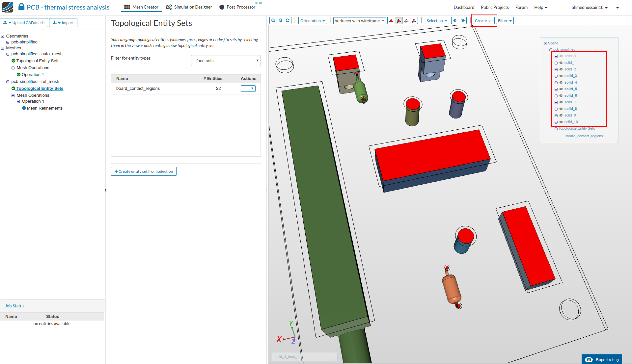Switch to the Mesh Creator tab
632x364 pixels.
[141, 7]
